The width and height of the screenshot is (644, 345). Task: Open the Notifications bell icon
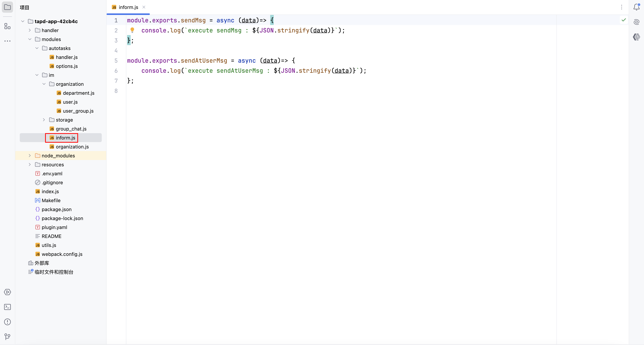click(637, 7)
